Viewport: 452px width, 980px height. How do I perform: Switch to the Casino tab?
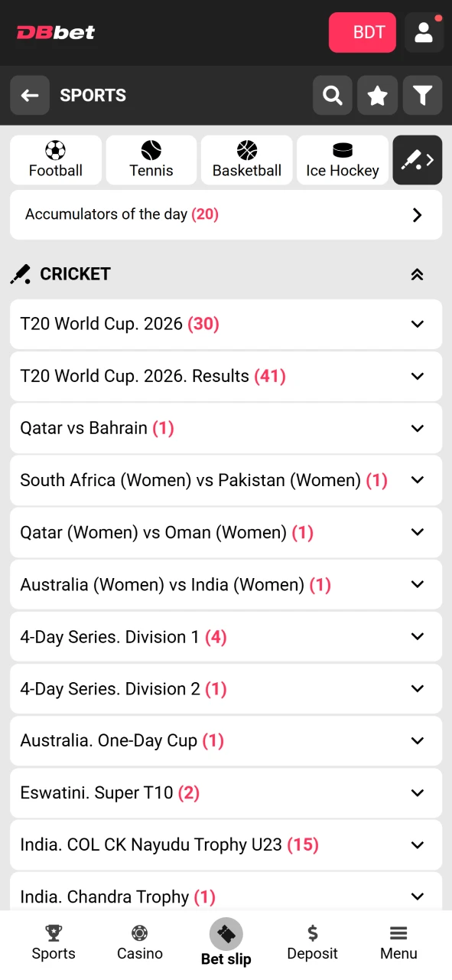pos(139,942)
